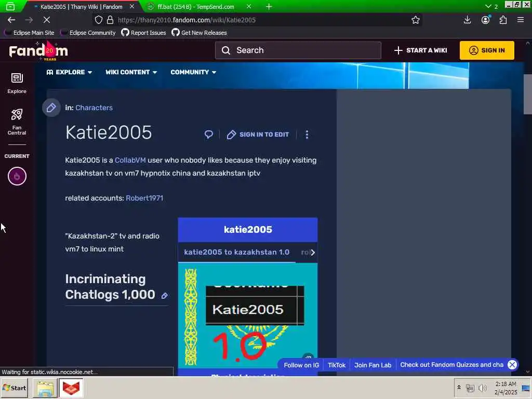532x399 pixels.
Task: Click the pencil edit icon beside Characters
Action: click(x=51, y=108)
